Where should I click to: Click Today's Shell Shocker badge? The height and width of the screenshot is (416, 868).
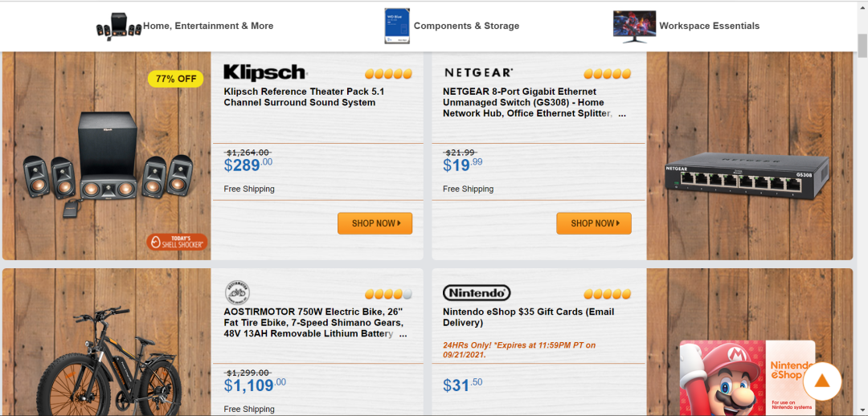pos(177,242)
